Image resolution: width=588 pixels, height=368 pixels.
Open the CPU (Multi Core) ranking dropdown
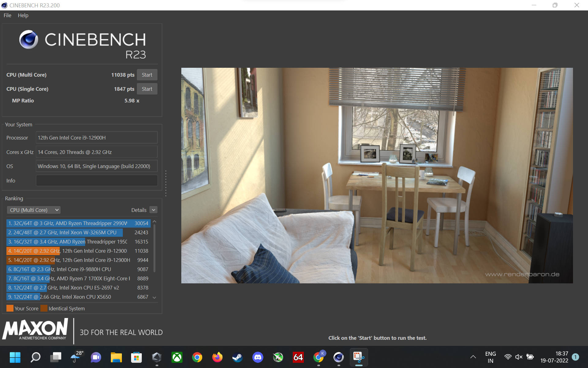pyautogui.click(x=34, y=210)
